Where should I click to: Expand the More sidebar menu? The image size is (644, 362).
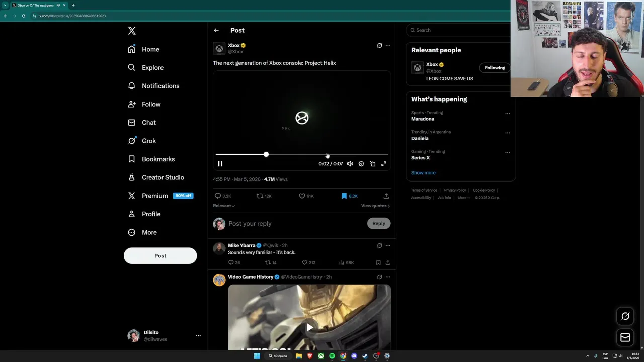point(142,232)
